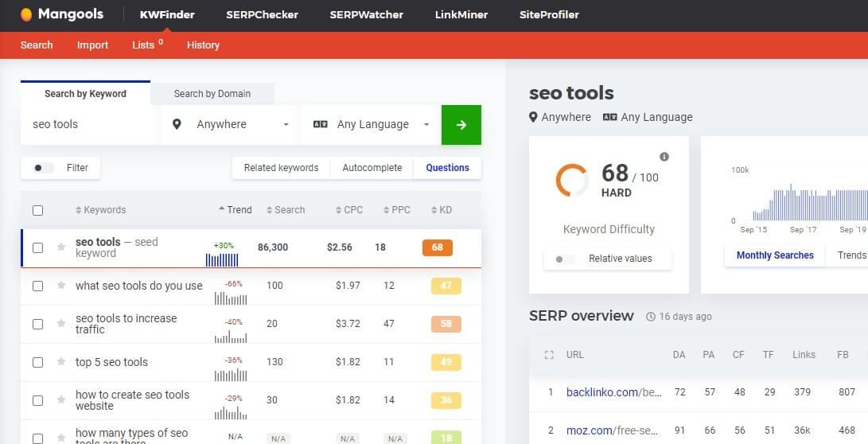The height and width of the screenshot is (444, 868).
Task: Star 'how to create seo tools website'
Action: pos(61,400)
